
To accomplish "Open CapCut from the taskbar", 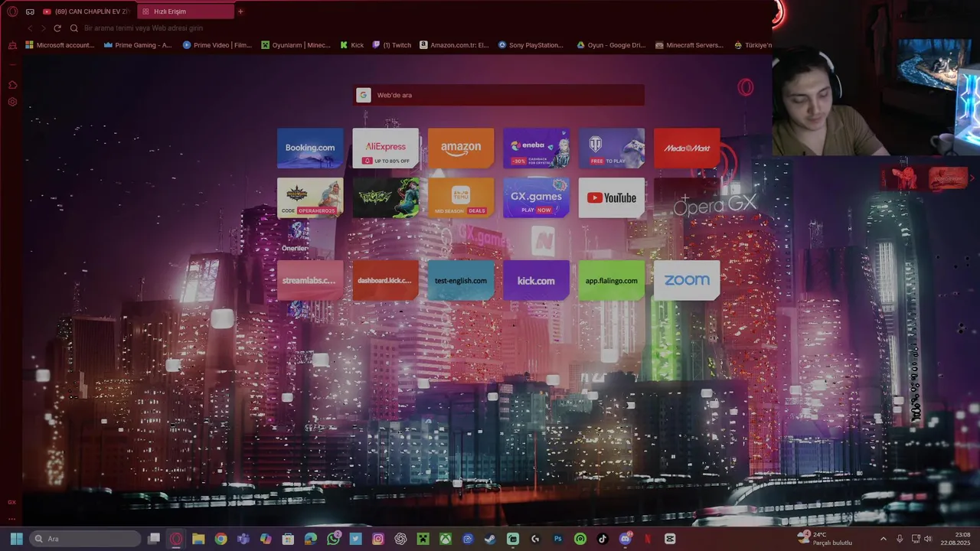I will (x=671, y=539).
